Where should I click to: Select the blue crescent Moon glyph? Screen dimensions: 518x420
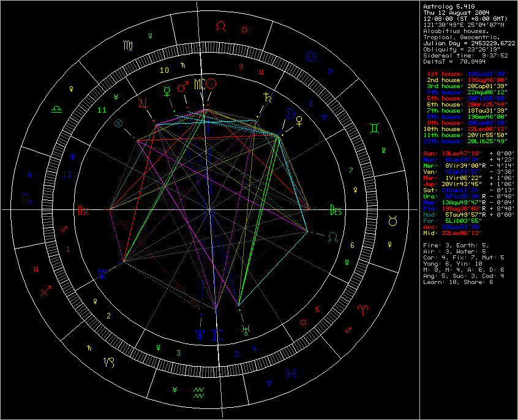click(x=291, y=113)
